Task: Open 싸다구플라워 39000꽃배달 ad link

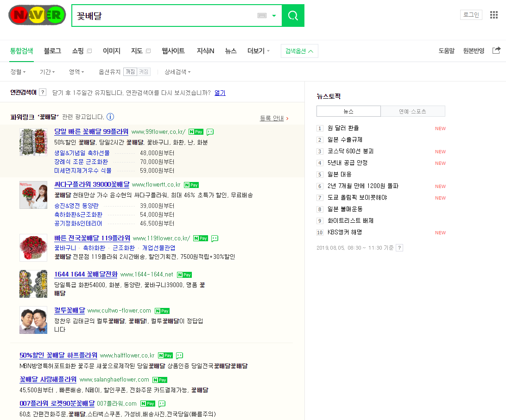Action: click(92, 184)
